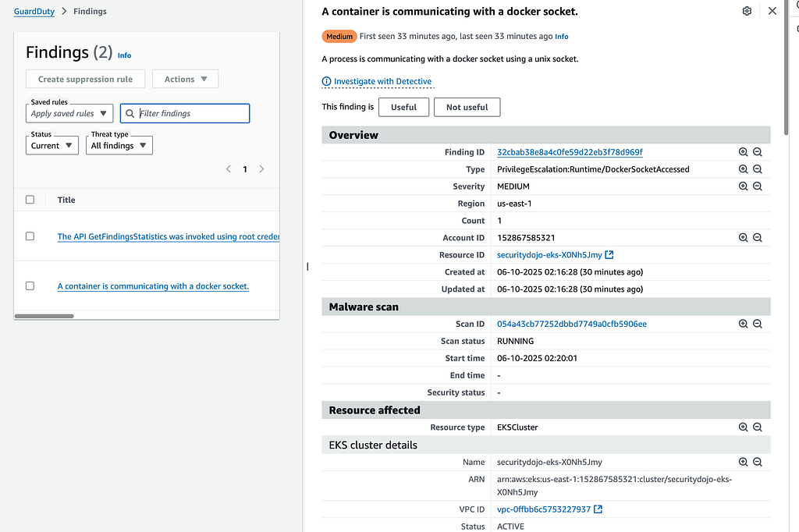Zoom-in filter on Type PrivilegeEscalation row
Screen dimensions: 799x532
[x=743, y=169]
